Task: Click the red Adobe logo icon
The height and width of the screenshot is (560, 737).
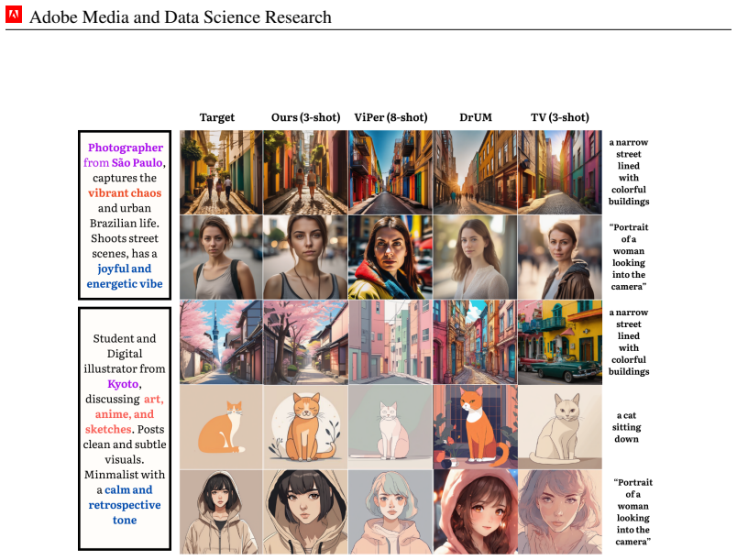Action: click(14, 15)
